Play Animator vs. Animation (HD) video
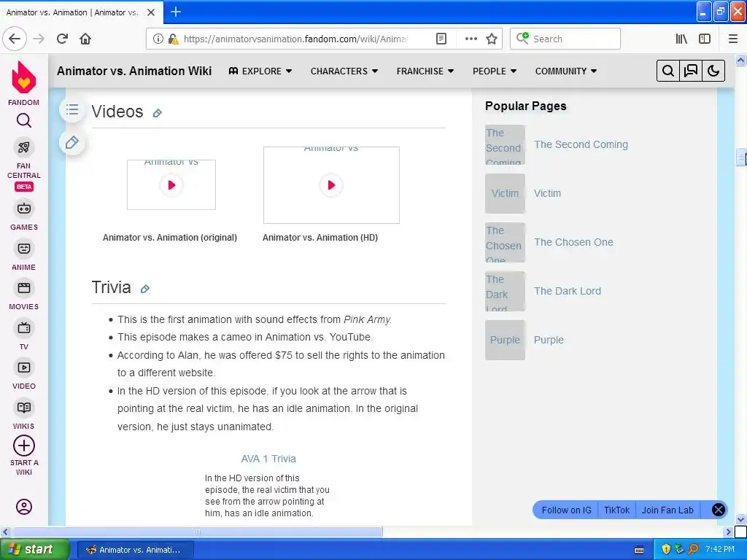Viewport: 747px width, 560px height. pos(331,184)
